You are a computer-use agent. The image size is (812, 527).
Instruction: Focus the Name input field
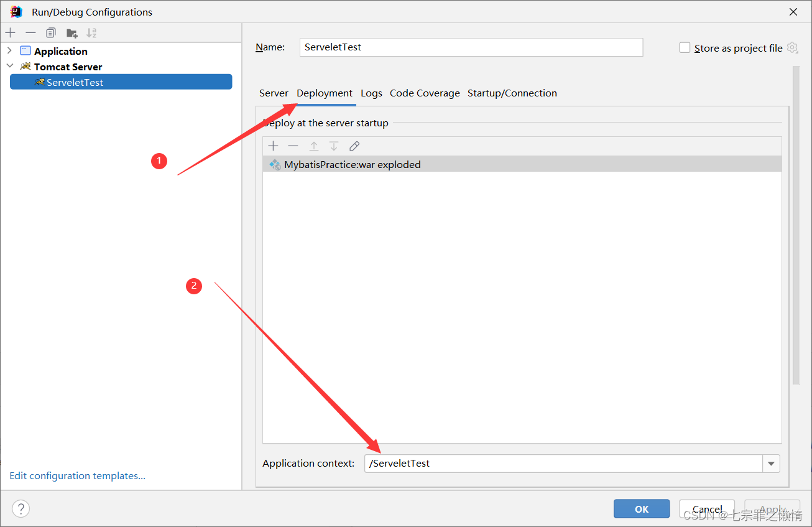pos(471,47)
